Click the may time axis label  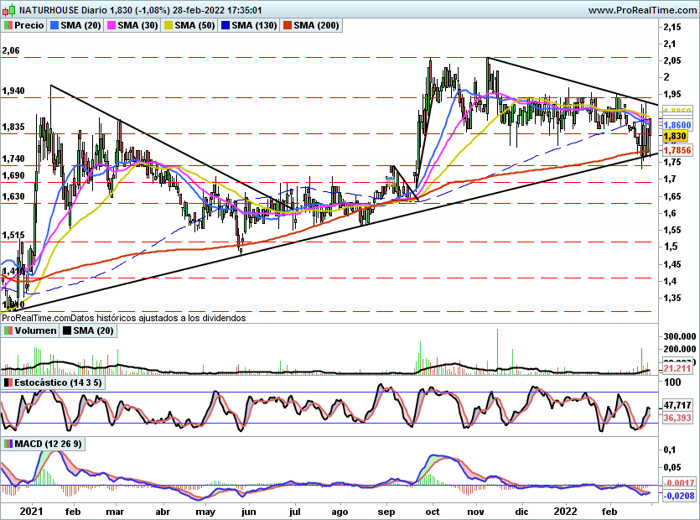[205, 512]
